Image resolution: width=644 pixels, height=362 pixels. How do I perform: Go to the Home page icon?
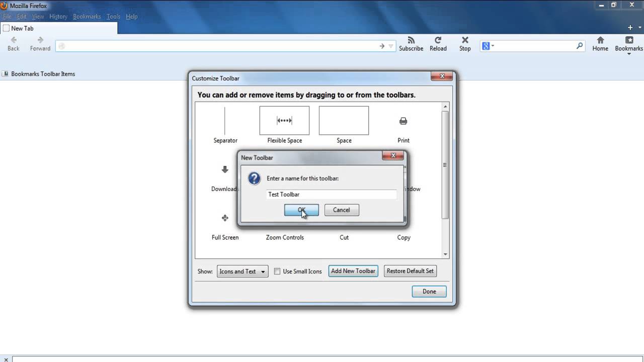pos(600,40)
